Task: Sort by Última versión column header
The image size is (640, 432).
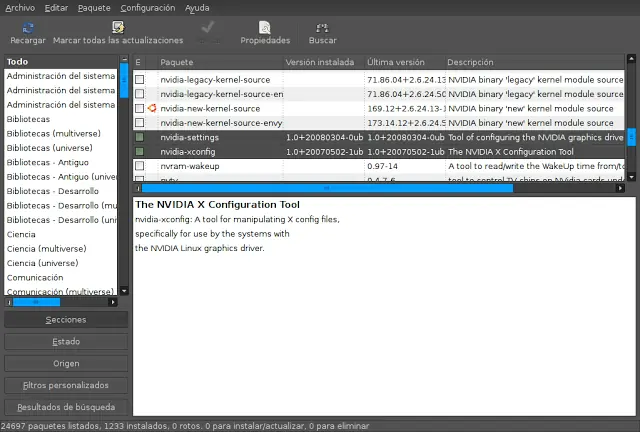Action: [405, 62]
